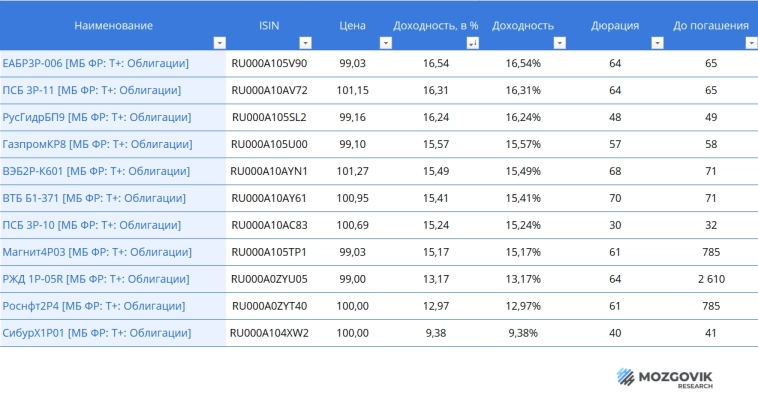Open the СибурХ1Р01 bond link

tap(96, 333)
